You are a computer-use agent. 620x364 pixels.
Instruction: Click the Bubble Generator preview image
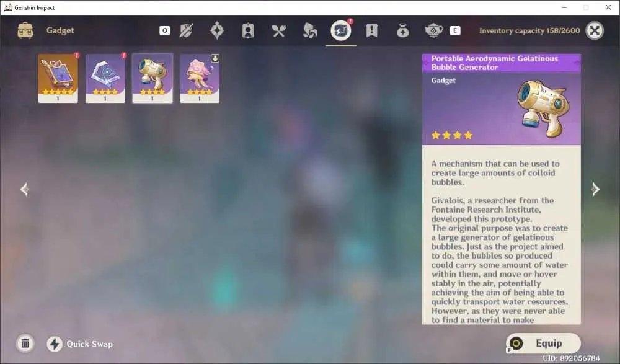[x=544, y=109]
